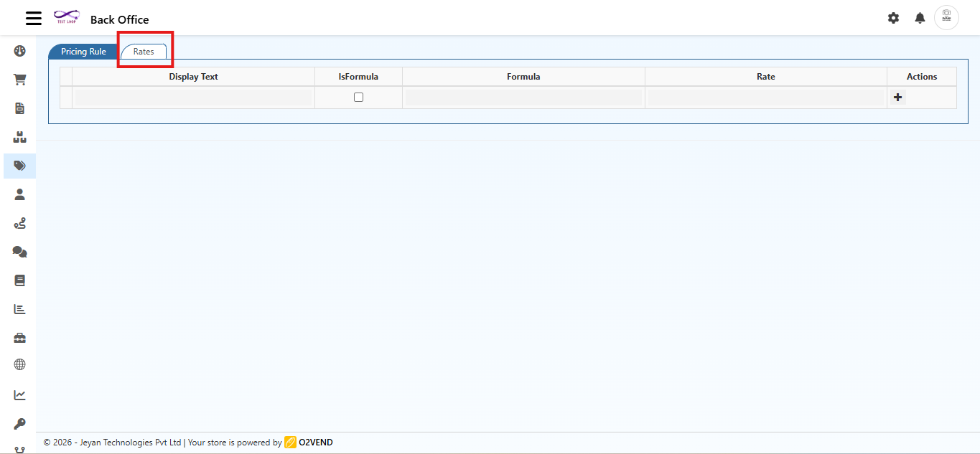Viewport: 980px width, 454px height.
Task: Check the IsFormula checkbox
Action: [358, 98]
